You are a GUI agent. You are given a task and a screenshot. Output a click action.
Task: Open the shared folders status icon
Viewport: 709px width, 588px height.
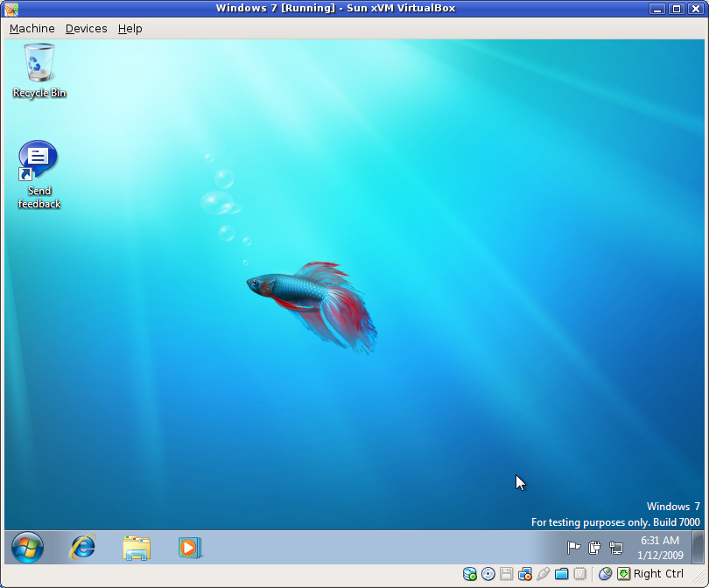(562, 574)
